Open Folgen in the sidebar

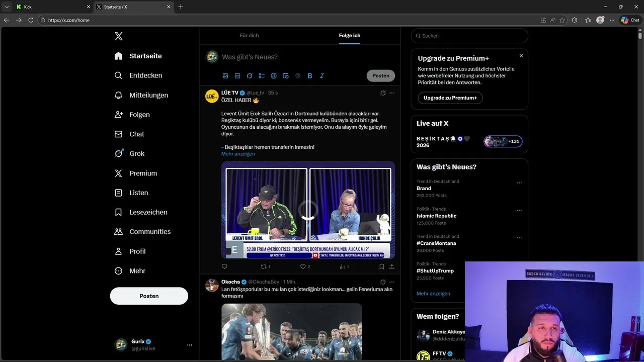(x=132, y=115)
